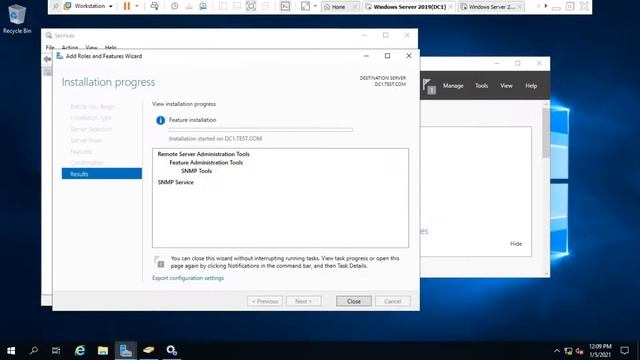Screen dimensions: 640x360
Task: Open the Help menu in Services window
Action: tap(111, 48)
